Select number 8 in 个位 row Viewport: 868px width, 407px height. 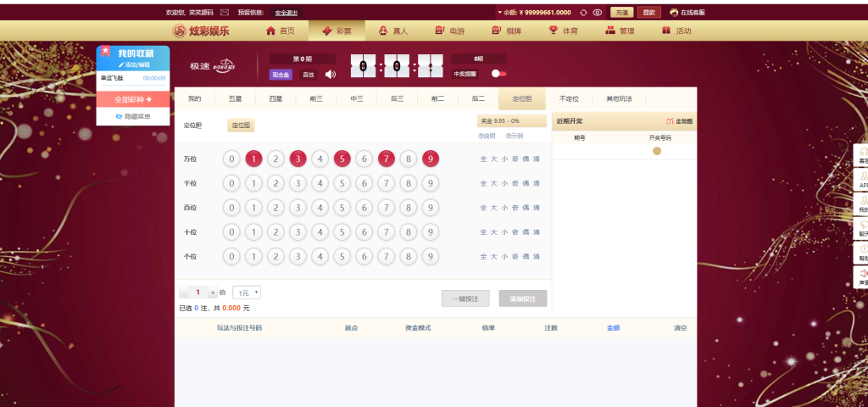(x=408, y=257)
